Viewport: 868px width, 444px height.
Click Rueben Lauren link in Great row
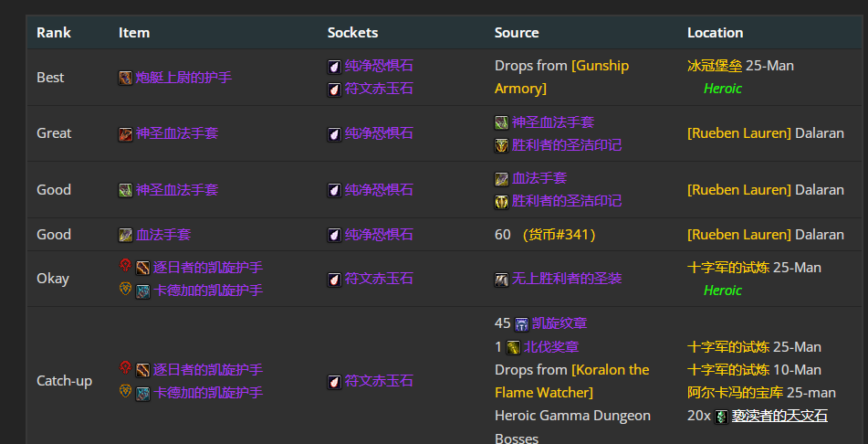click(x=739, y=133)
